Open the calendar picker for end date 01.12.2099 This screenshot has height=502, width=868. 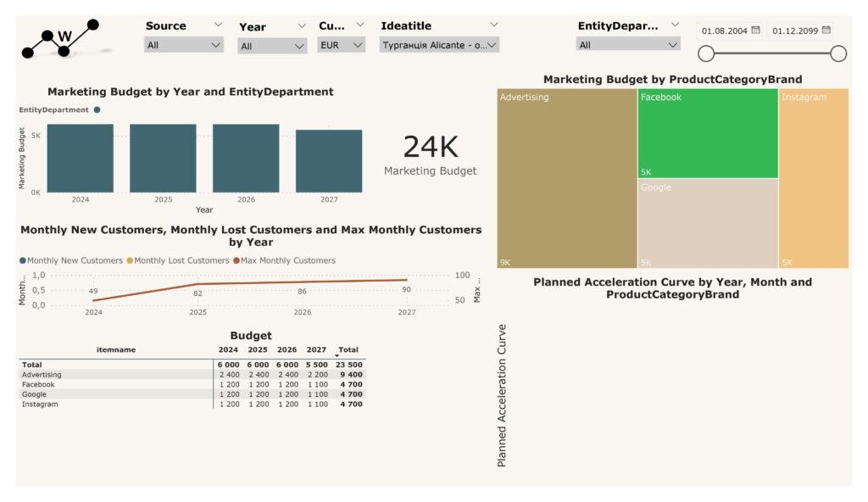click(x=826, y=31)
